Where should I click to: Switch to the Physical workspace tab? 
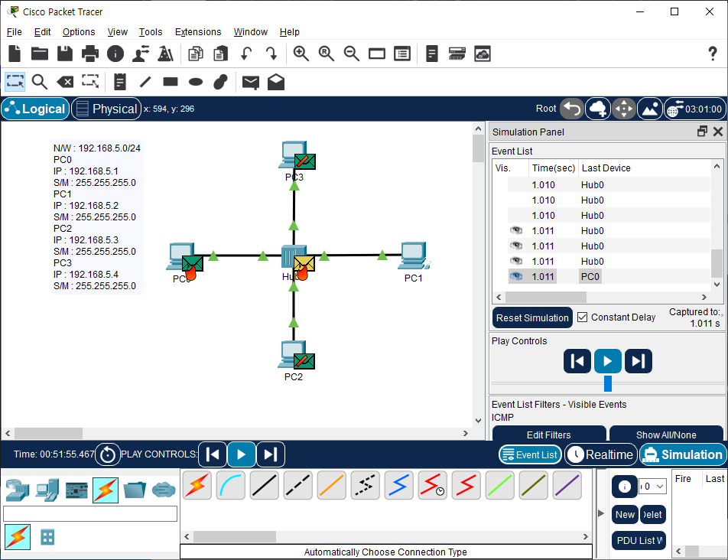coord(106,109)
